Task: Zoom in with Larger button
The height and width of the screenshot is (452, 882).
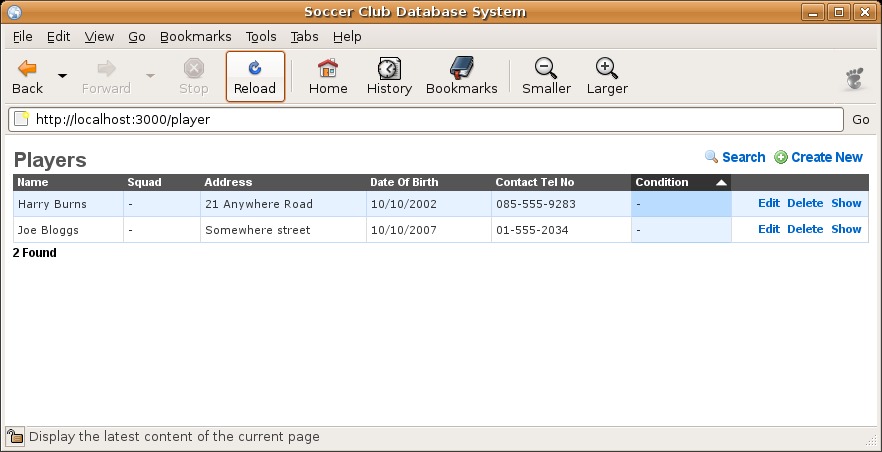Action: pyautogui.click(x=607, y=77)
